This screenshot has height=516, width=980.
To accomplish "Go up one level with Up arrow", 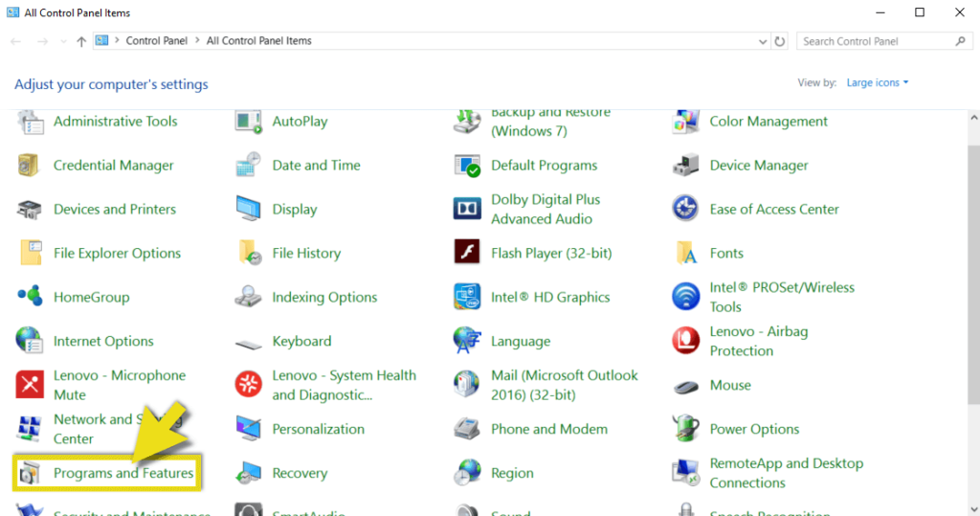I will pos(81,41).
